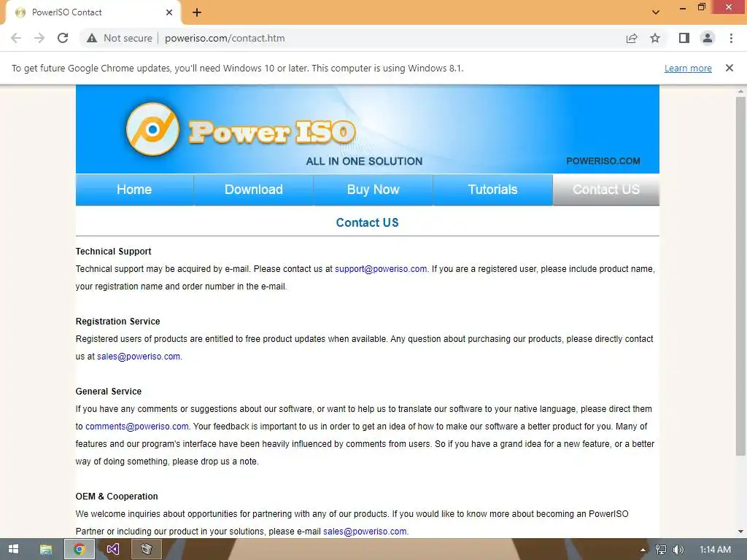Open Visual Studio from the taskbar

coord(113,549)
